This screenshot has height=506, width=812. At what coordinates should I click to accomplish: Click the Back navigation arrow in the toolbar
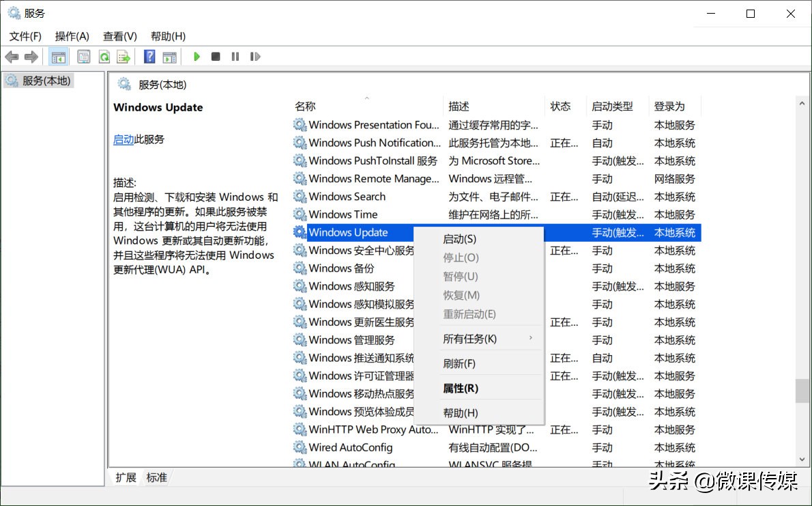point(12,56)
